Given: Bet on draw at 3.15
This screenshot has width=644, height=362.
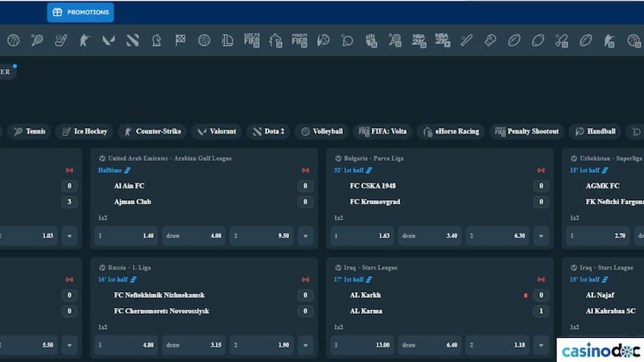Looking at the screenshot, I should click(193, 345).
